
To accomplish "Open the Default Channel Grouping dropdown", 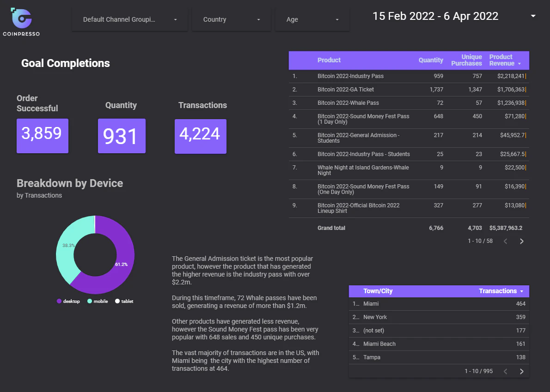I will coord(130,19).
